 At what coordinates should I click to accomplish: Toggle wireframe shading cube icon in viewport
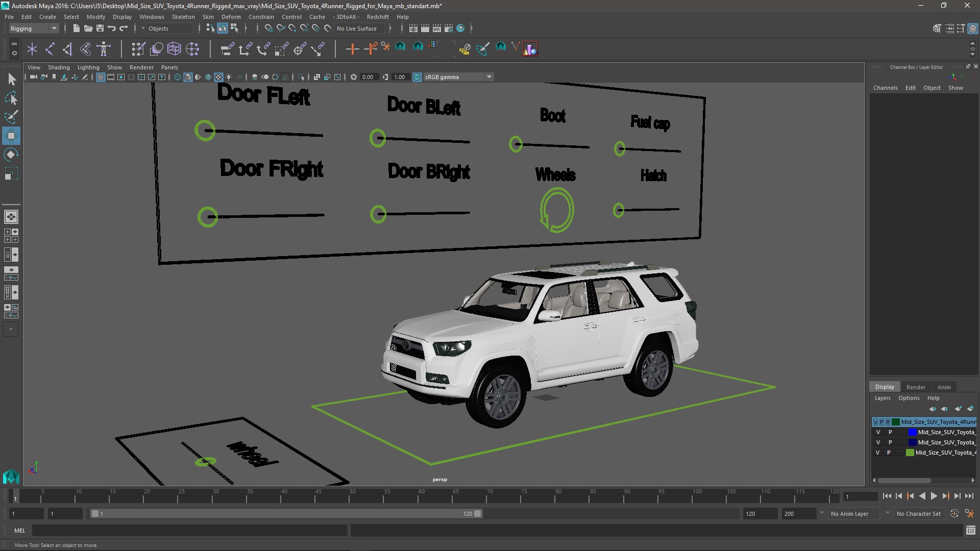tap(178, 77)
